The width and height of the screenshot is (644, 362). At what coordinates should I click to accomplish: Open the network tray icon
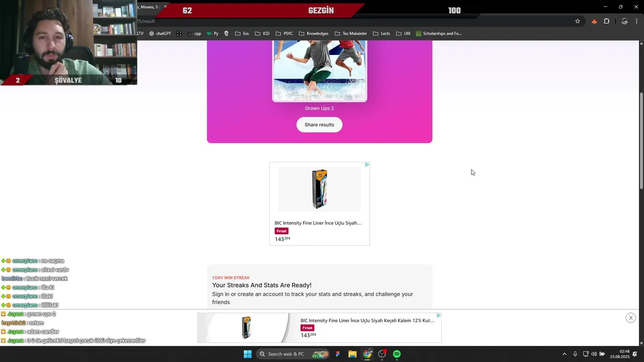pos(586,354)
